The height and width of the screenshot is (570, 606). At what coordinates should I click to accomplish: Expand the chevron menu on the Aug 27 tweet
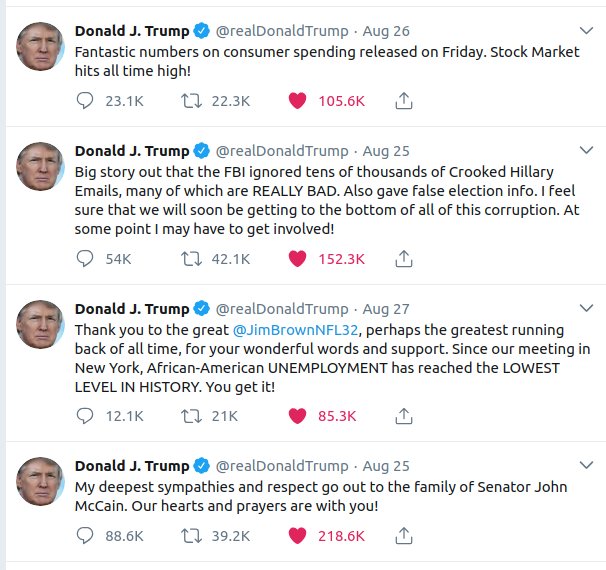pyautogui.click(x=584, y=308)
